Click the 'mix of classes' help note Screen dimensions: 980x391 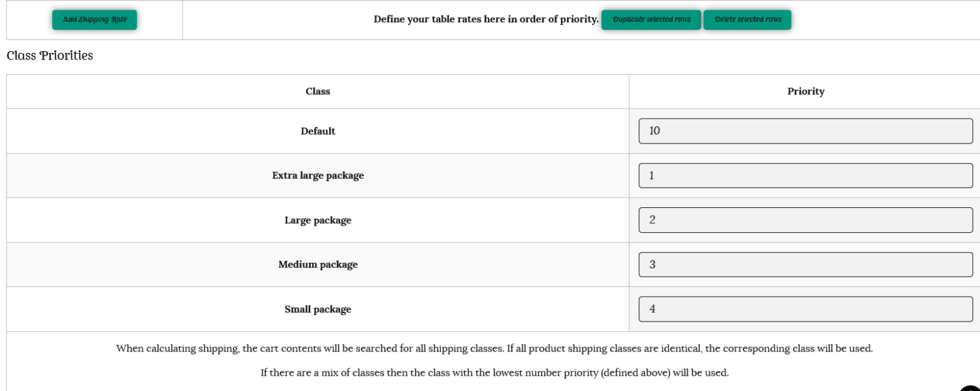(494, 373)
